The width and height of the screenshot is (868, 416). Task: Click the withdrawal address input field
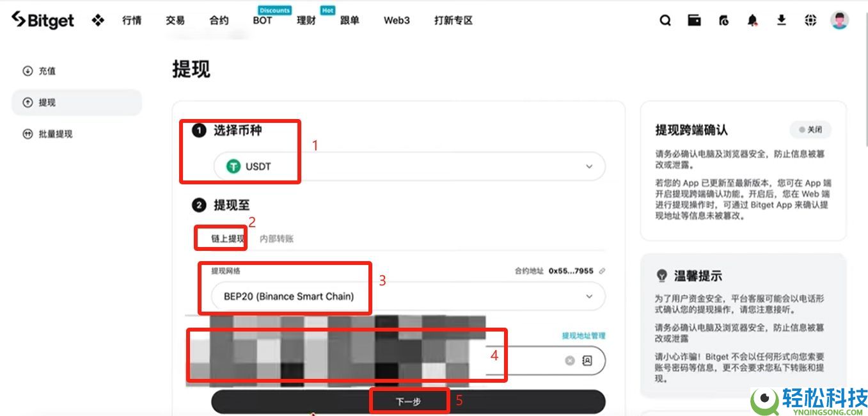408,361
